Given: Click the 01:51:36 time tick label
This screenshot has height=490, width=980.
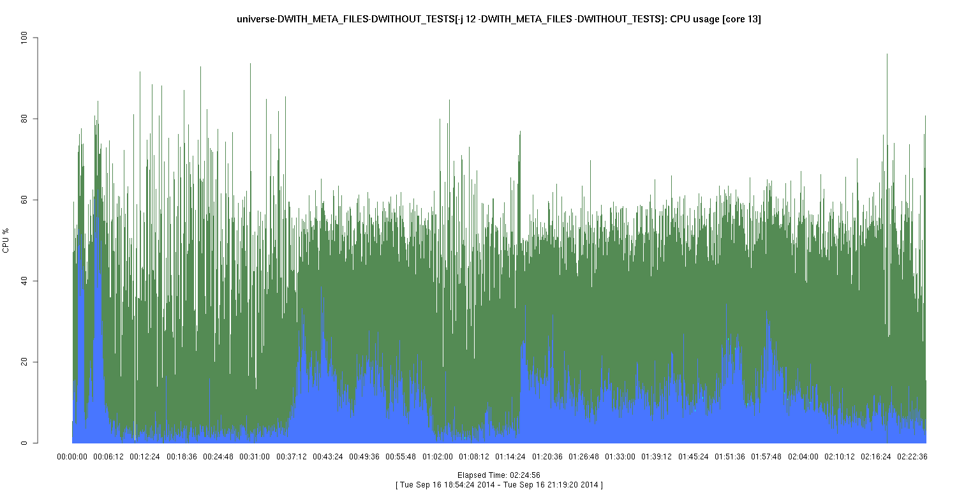Looking at the screenshot, I should 730,457.
